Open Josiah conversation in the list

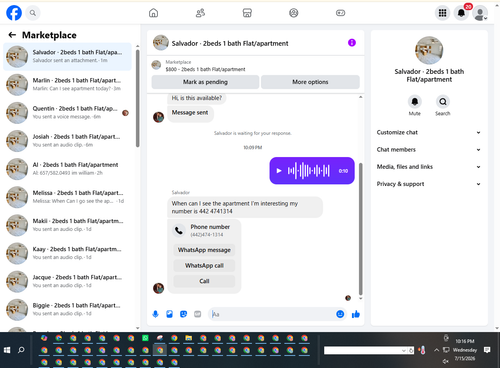[67, 141]
